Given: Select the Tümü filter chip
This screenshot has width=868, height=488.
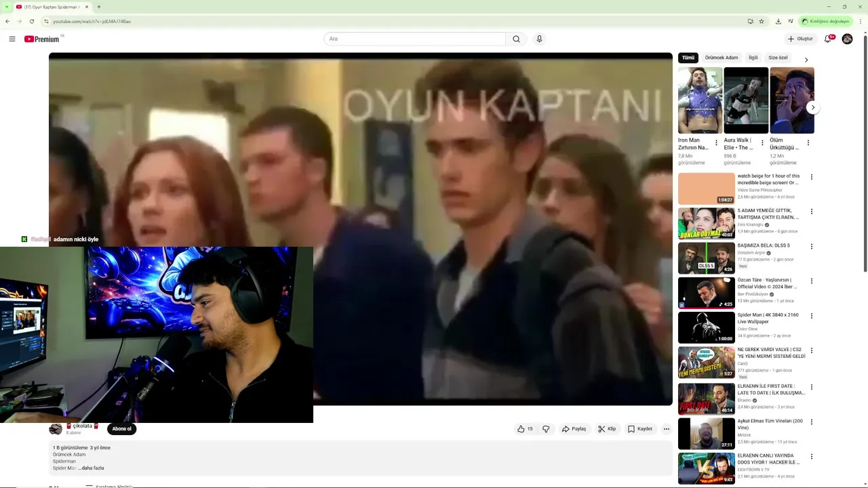Looking at the screenshot, I should 688,58.
